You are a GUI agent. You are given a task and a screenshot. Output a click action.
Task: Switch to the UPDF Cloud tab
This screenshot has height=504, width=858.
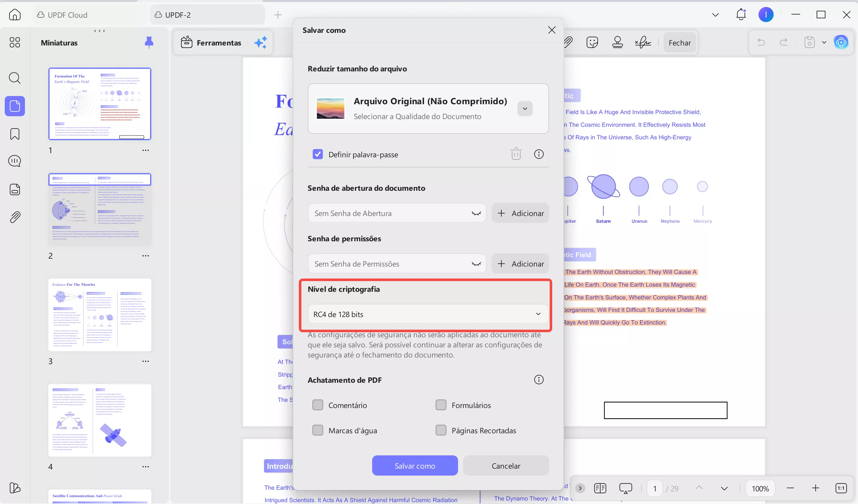[67, 15]
